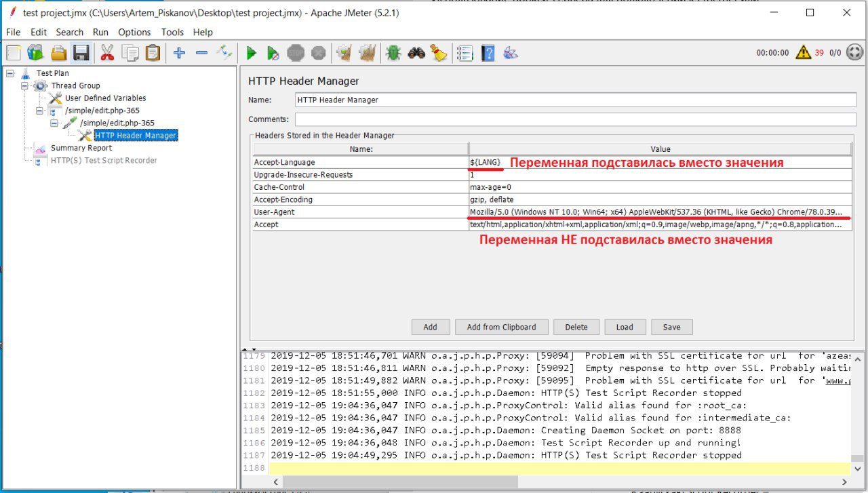Select HTTP Header Manager tree node
Screen dimensions: 868x493
tap(136, 136)
